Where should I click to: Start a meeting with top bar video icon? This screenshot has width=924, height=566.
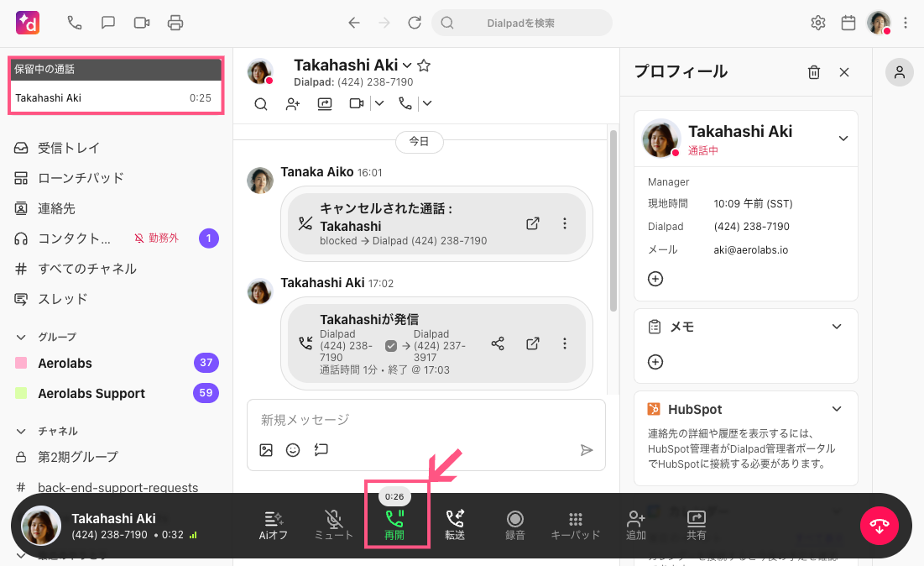click(x=142, y=23)
